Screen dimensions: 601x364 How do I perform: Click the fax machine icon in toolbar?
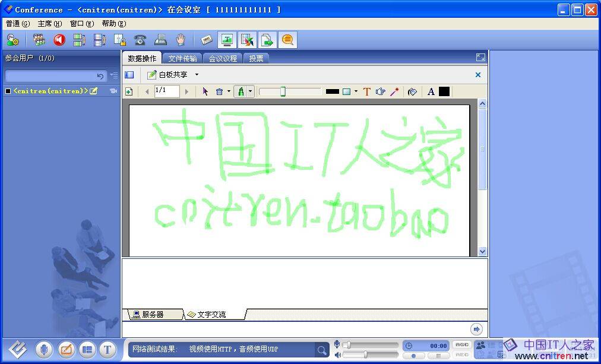coord(160,40)
